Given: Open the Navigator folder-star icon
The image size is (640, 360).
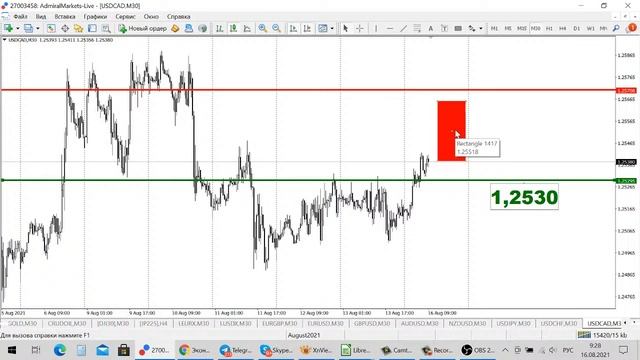Looking at the screenshot, I should coord(78,28).
